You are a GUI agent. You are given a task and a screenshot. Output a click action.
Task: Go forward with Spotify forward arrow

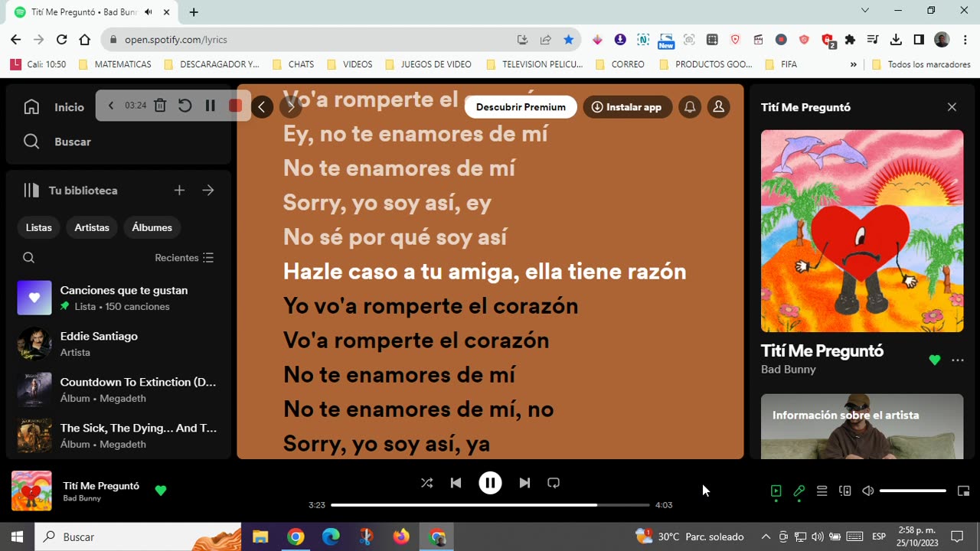pos(290,107)
